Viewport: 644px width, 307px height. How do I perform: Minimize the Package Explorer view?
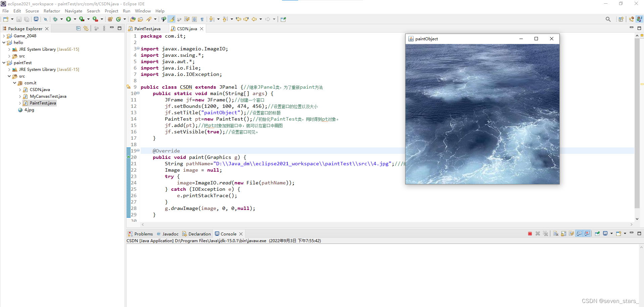112,28
